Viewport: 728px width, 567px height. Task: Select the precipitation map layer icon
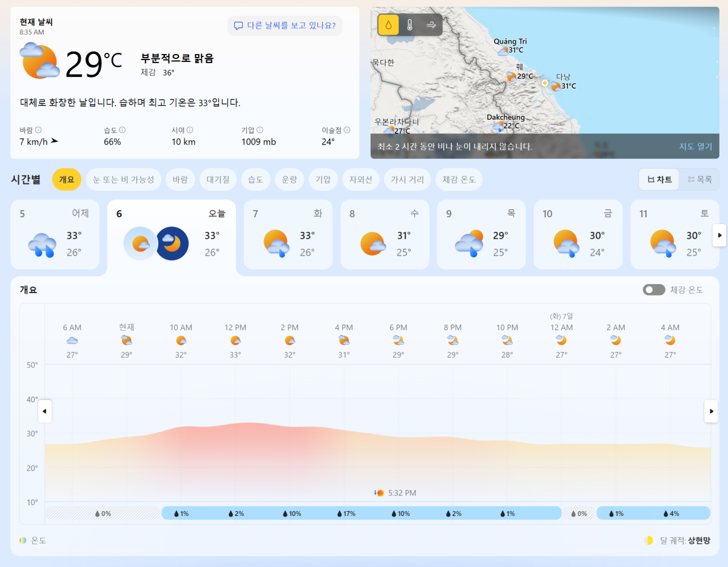pyautogui.click(x=388, y=25)
